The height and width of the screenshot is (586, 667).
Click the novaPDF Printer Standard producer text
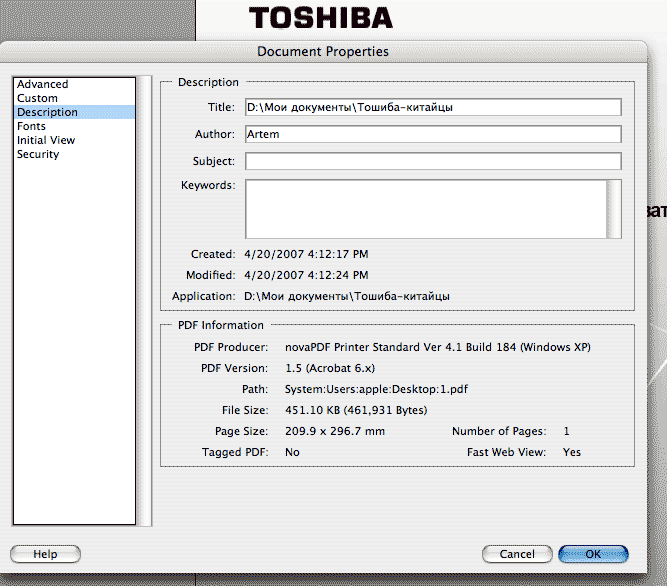click(438, 347)
